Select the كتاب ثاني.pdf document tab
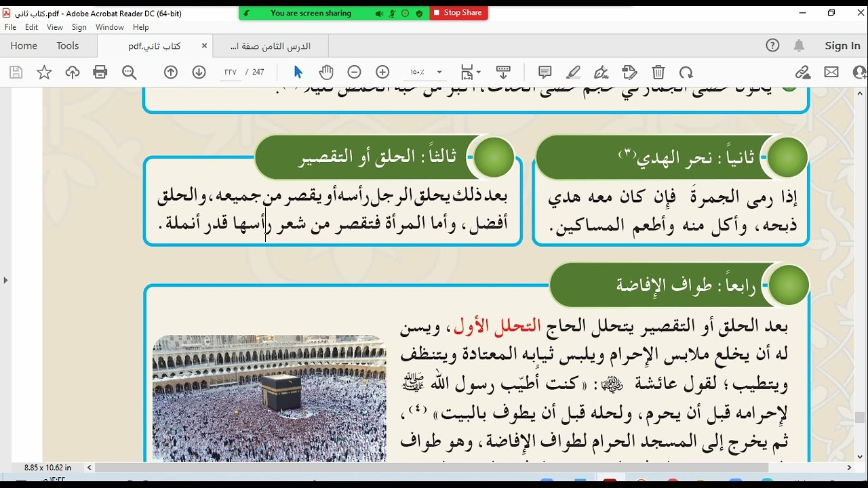This screenshot has width=868, height=488. point(155,46)
